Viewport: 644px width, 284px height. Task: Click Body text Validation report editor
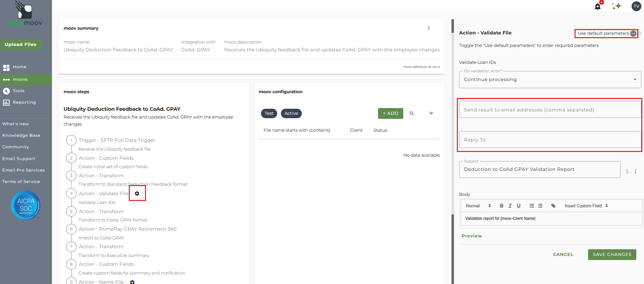coord(551,218)
